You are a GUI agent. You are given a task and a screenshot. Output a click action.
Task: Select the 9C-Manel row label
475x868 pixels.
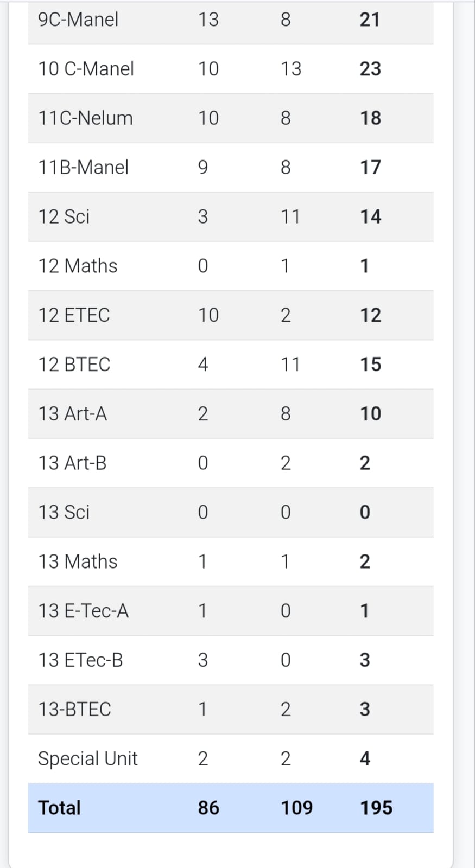(x=78, y=20)
